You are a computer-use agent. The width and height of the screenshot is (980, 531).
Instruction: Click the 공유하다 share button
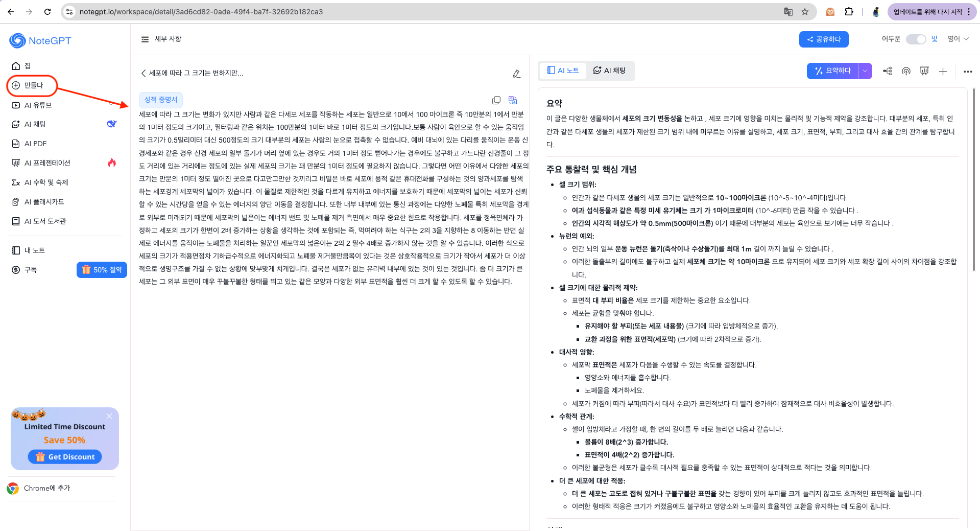pyautogui.click(x=823, y=39)
